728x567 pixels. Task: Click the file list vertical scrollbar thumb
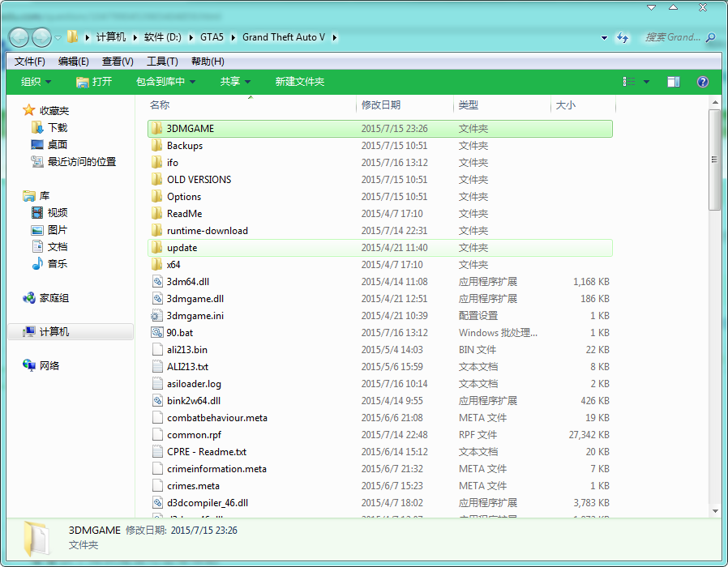click(714, 160)
